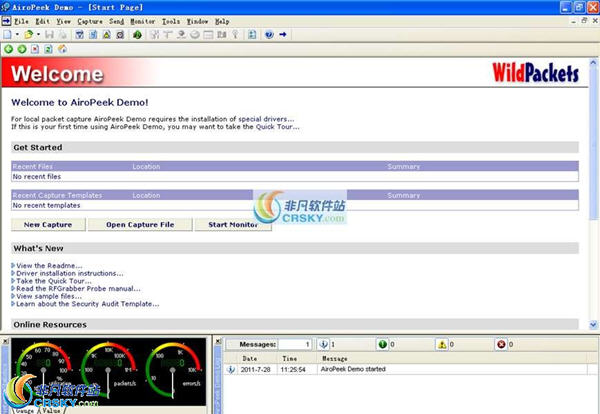Click the Messages count input field
This screenshot has width=600, height=414.
tap(295, 344)
